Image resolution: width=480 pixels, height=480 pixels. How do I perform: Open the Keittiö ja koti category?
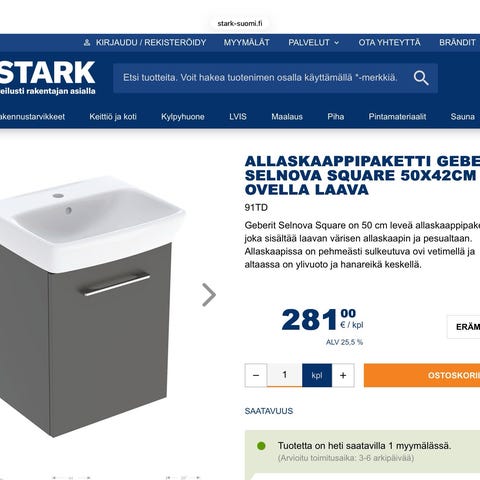pos(113,117)
